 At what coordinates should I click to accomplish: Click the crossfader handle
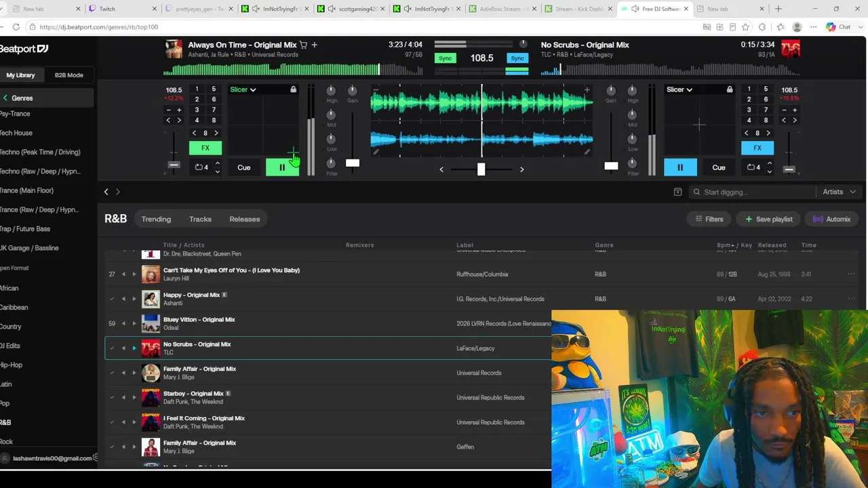click(x=481, y=169)
